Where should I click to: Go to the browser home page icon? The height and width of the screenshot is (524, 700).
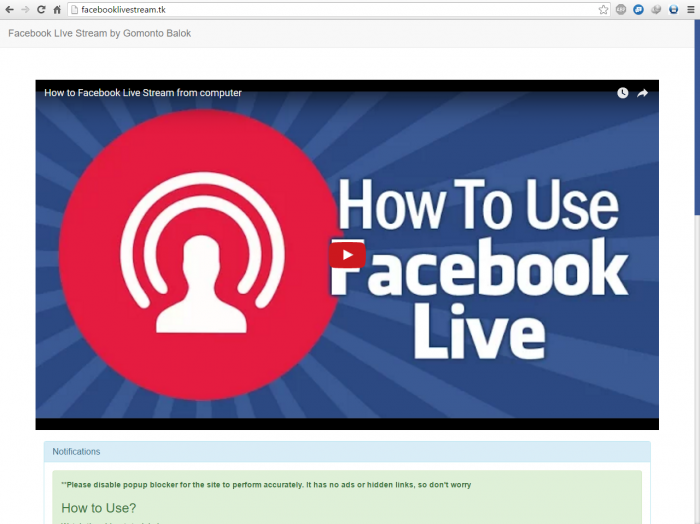pos(57,9)
